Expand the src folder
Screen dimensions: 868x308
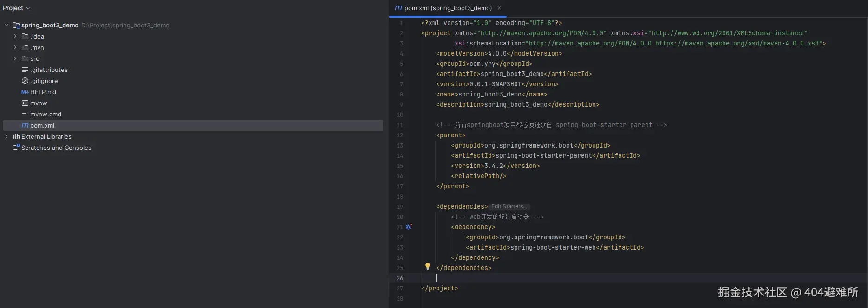tap(15, 58)
